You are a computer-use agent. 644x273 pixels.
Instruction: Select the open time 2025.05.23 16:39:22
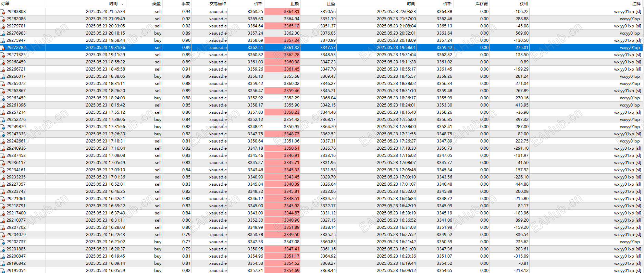coord(106,206)
